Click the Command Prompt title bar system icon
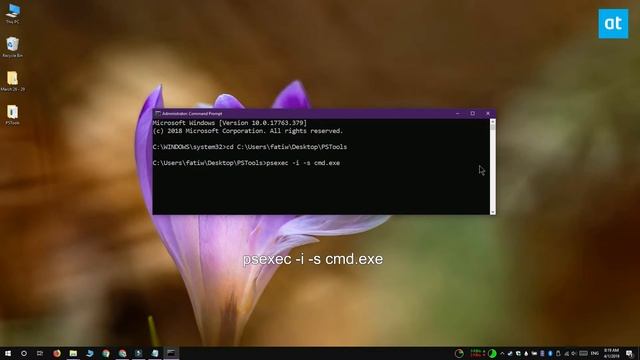The width and height of the screenshot is (640, 360). tap(158, 113)
